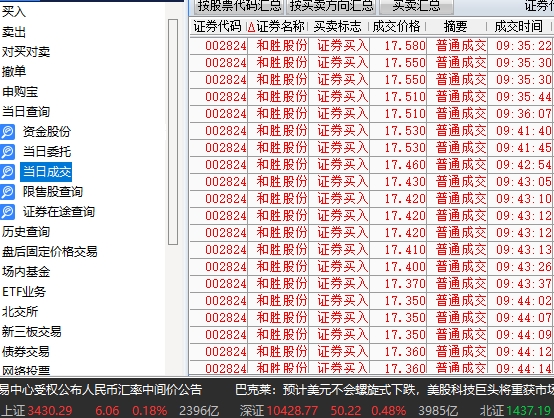Select 资金股份 query
Screen dimensions: 554x418
(47, 132)
